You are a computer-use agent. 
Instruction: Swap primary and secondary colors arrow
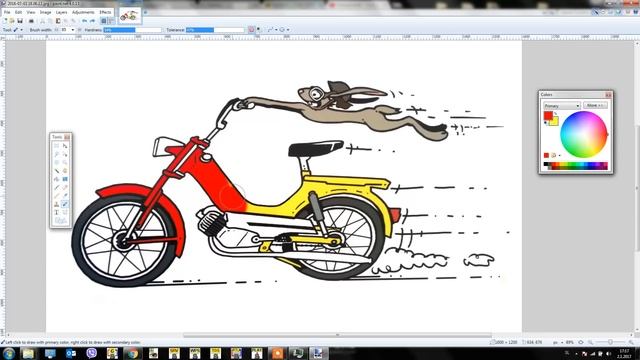click(556, 113)
